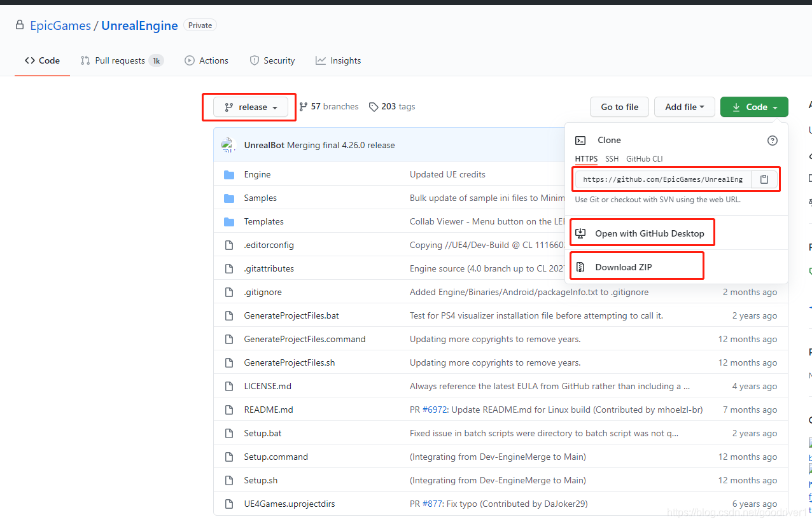This screenshot has width=812, height=524.
Task: Click the Templates folder icon
Action: 229,221
